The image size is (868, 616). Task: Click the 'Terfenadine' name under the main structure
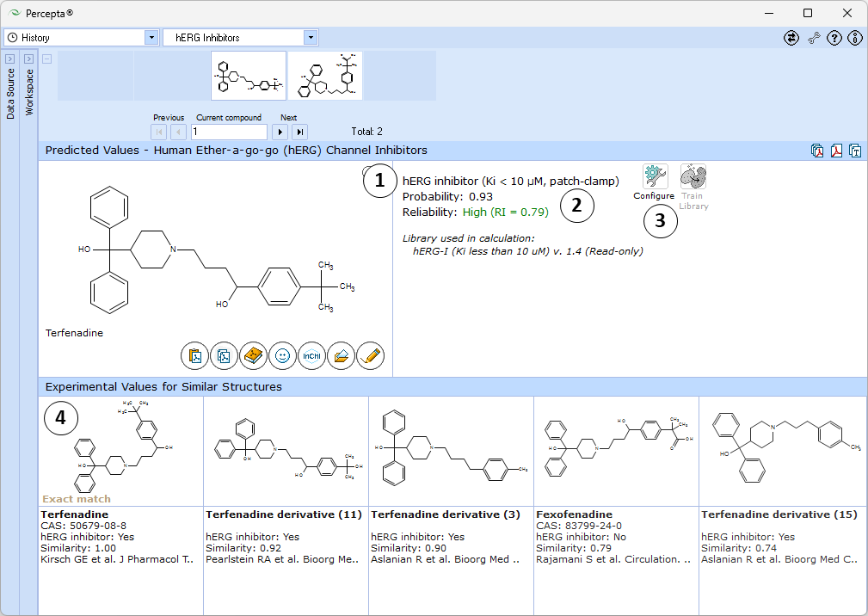pos(74,333)
